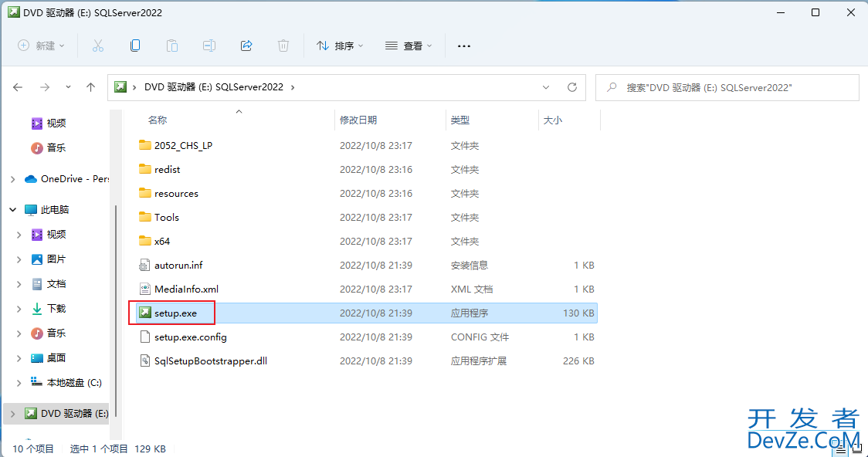Select the SqlSetupBootstrapper.dll file name

(211, 361)
